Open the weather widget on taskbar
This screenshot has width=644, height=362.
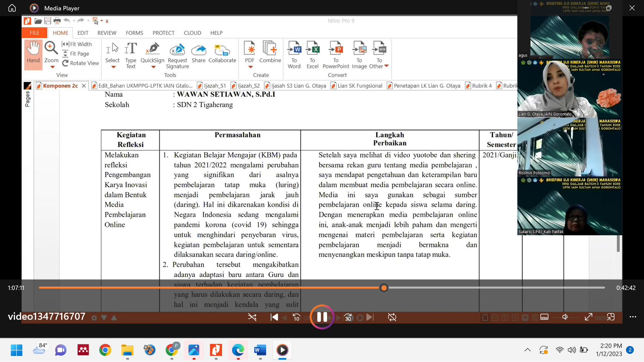click(40, 349)
